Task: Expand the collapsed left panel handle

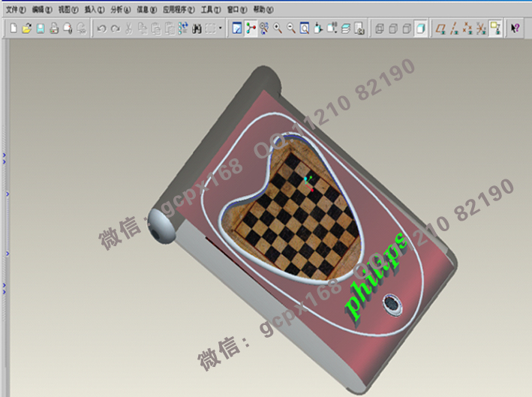Action: (5, 158)
